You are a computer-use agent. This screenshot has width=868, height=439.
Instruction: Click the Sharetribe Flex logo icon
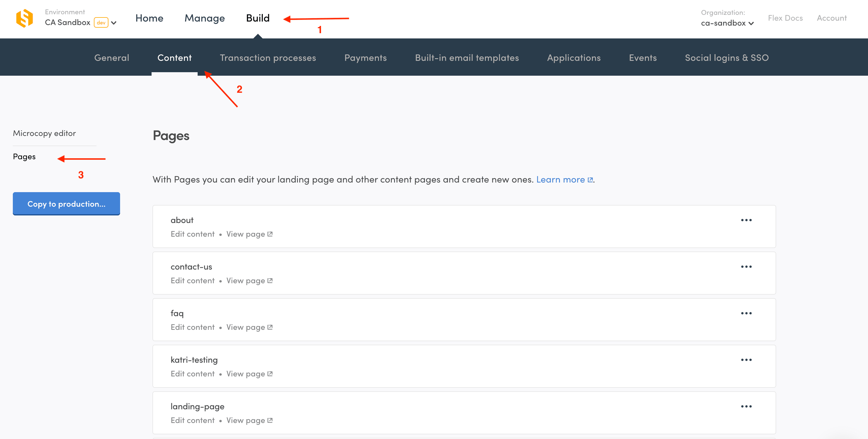[24, 18]
